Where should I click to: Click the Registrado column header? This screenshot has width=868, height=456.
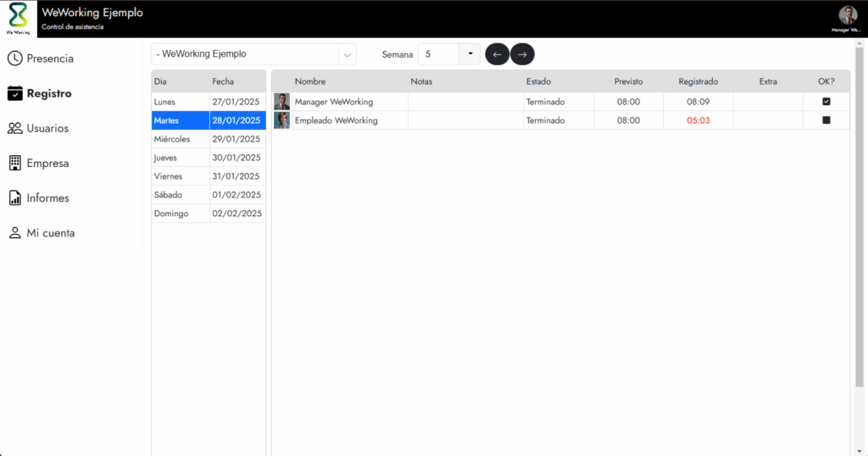698,81
